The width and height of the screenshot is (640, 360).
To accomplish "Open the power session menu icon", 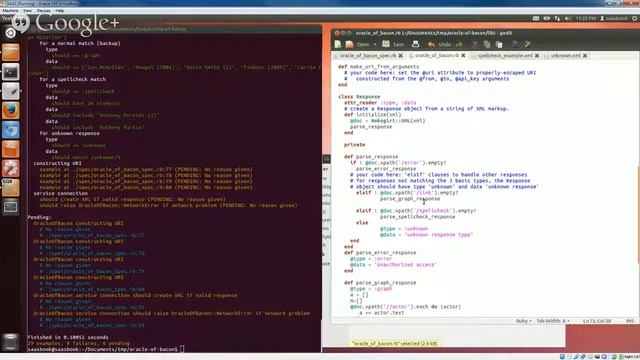I will pyautogui.click(x=634, y=18).
